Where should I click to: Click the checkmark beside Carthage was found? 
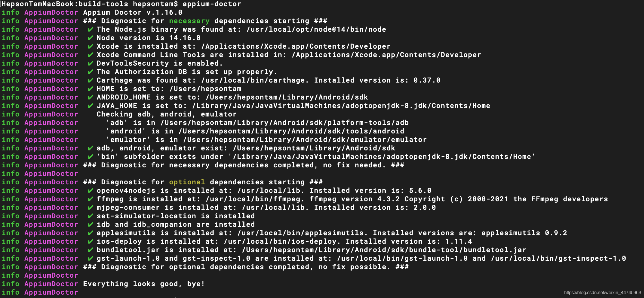coord(90,80)
